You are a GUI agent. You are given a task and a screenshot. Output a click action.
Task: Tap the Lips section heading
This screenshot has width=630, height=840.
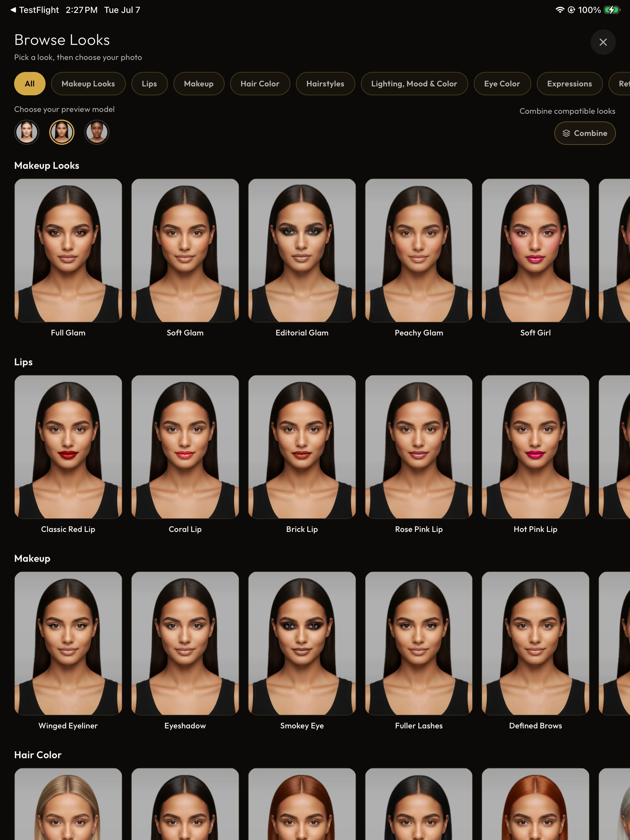[23, 362]
